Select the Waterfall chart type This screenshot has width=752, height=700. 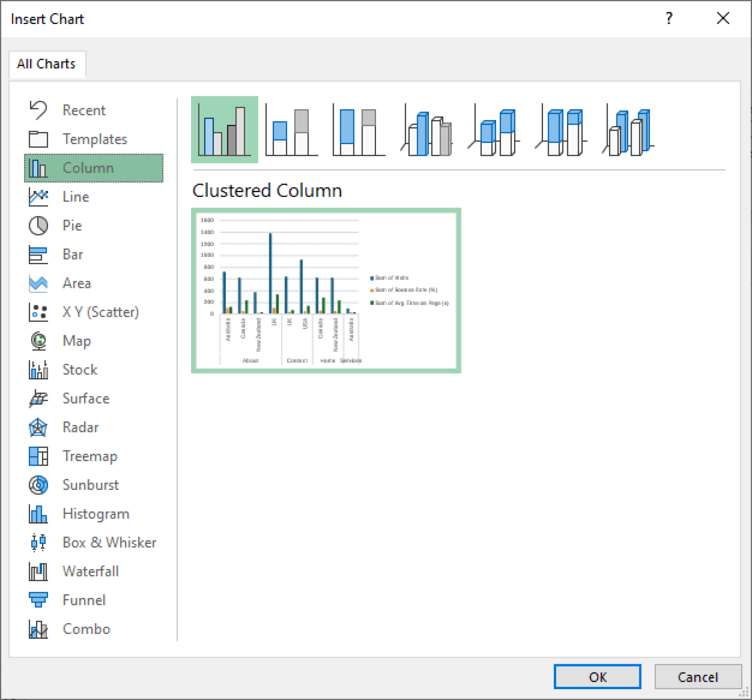coord(91,571)
